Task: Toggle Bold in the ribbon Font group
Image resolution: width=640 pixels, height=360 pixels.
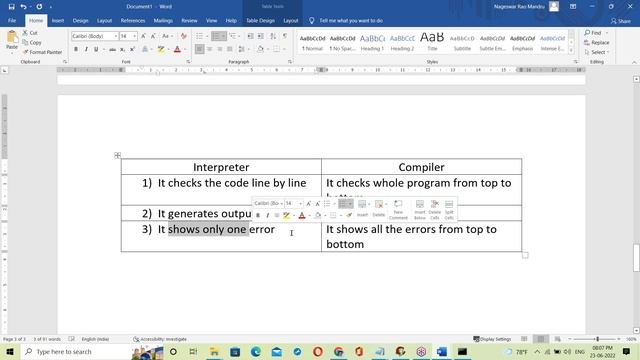Action: coord(76,49)
